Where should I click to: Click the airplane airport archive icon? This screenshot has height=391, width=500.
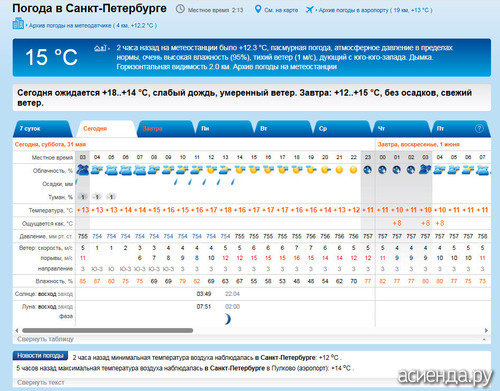(310, 10)
